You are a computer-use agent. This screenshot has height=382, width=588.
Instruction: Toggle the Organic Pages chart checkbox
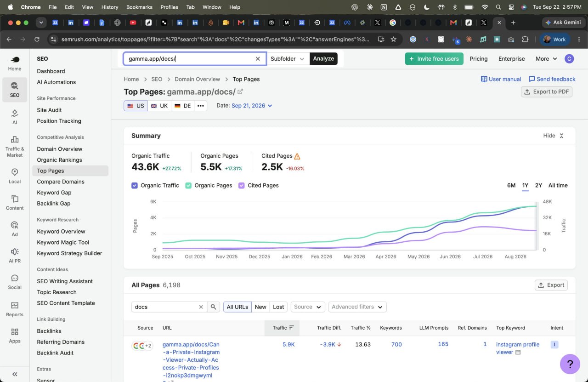coord(188,185)
